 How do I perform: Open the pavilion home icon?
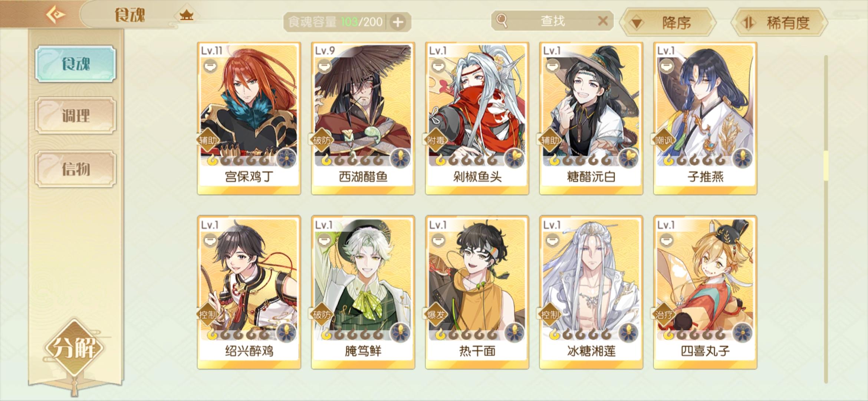(x=186, y=16)
